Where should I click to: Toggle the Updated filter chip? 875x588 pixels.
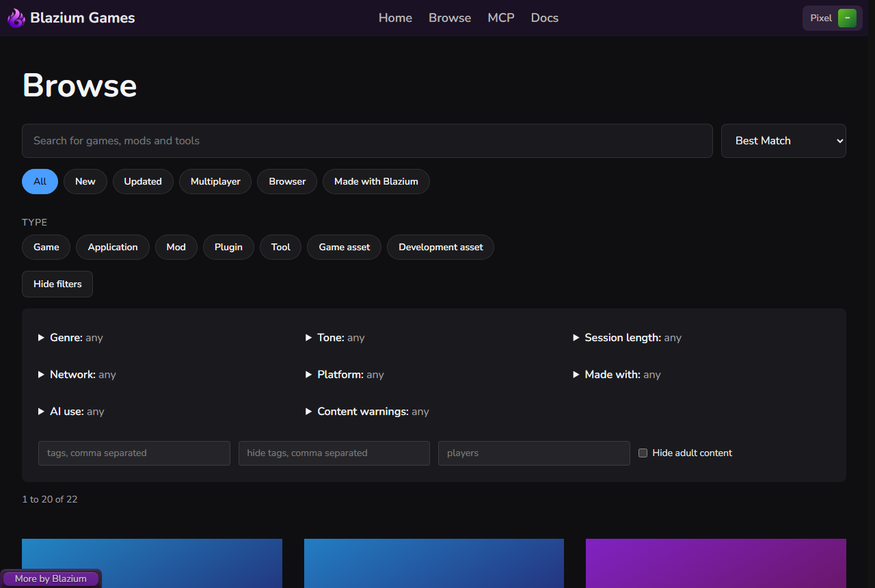143,181
